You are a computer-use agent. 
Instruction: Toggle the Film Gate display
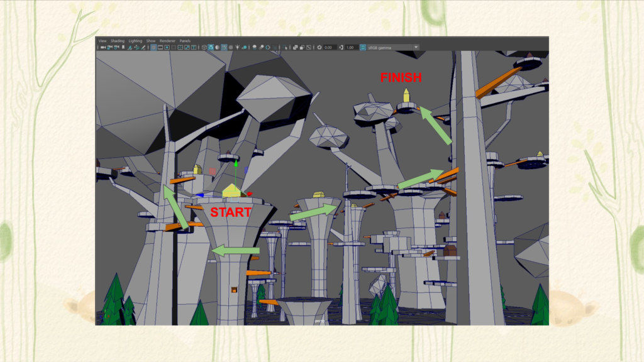(x=160, y=48)
